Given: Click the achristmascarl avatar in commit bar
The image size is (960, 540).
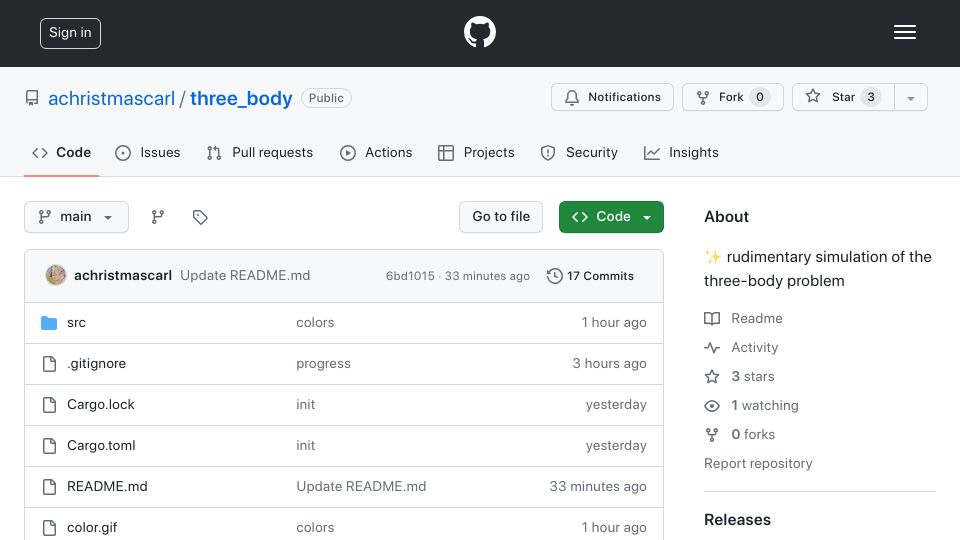Looking at the screenshot, I should pos(56,276).
